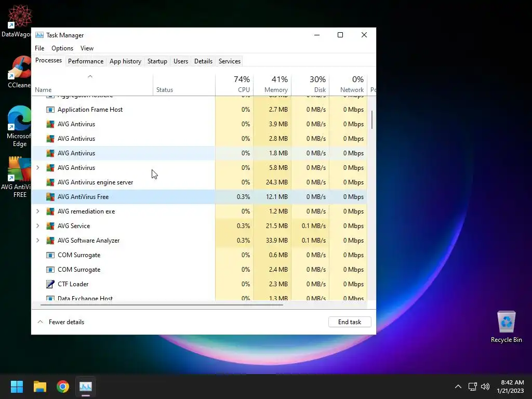Sort by the Name column header

92,84
